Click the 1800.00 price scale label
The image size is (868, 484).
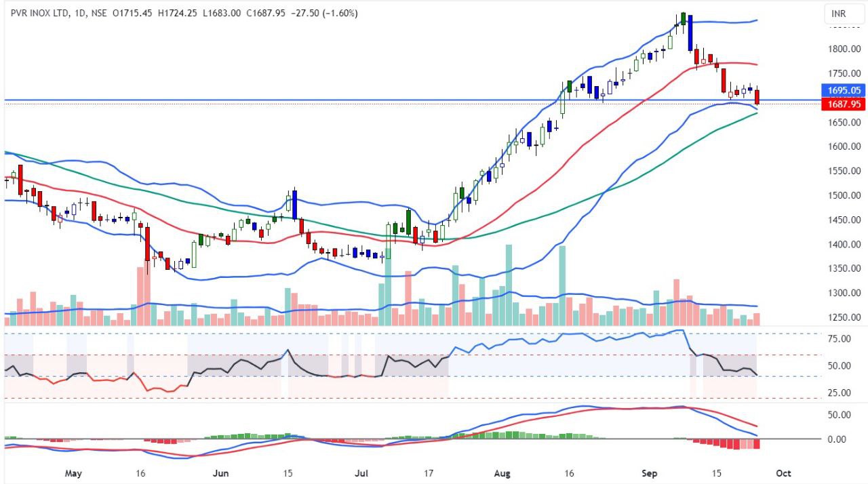click(843, 49)
